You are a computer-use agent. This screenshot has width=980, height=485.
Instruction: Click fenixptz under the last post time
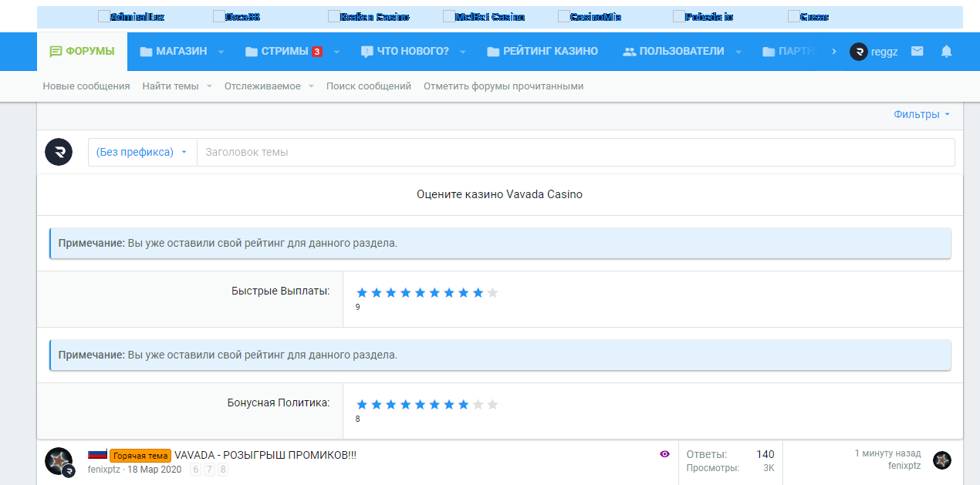(x=904, y=466)
